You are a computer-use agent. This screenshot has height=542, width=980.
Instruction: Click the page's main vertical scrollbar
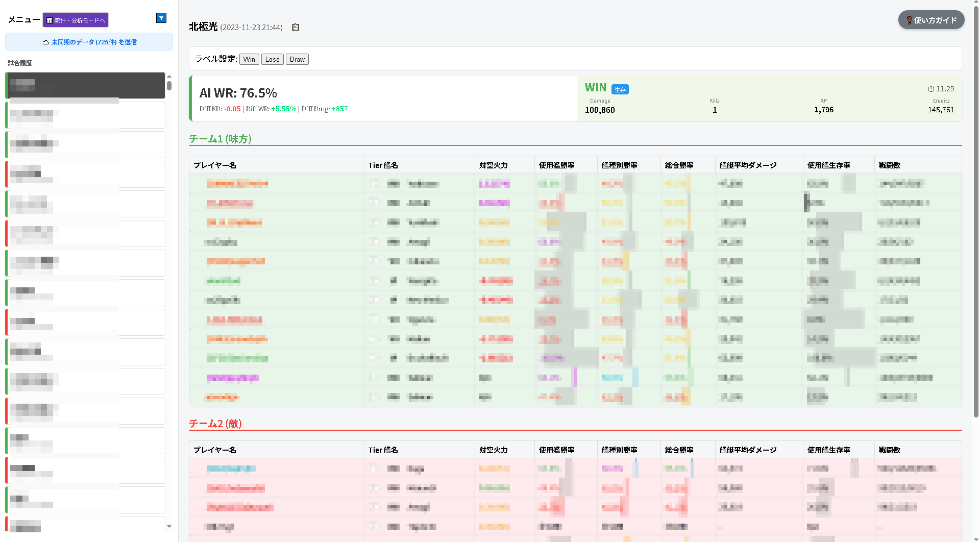[x=976, y=204]
